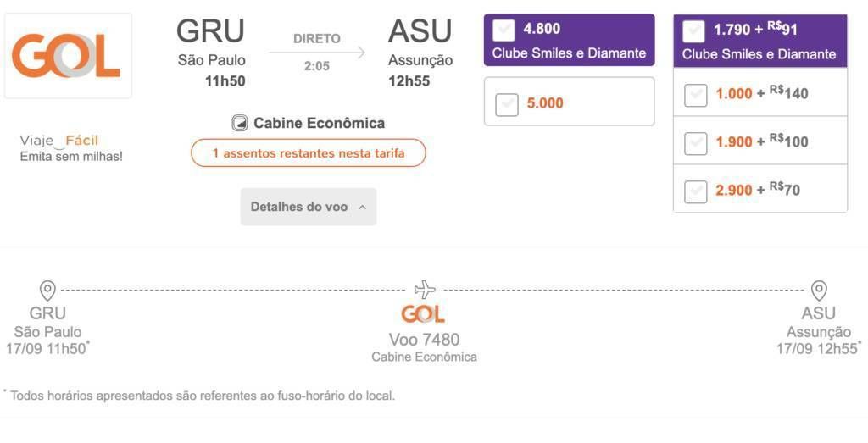
Task: Click the Voo 7480 flight number
Action: click(424, 339)
